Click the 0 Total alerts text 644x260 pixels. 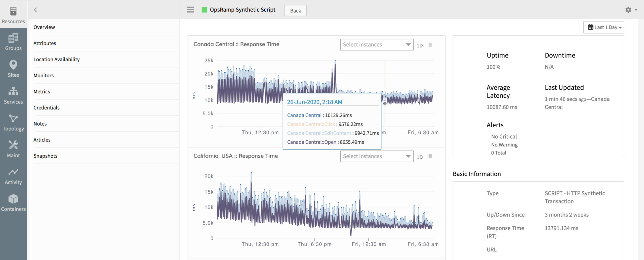499,153
